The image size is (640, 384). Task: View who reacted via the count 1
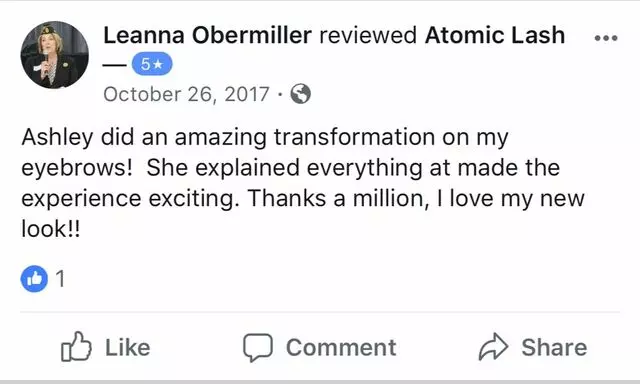(x=60, y=279)
